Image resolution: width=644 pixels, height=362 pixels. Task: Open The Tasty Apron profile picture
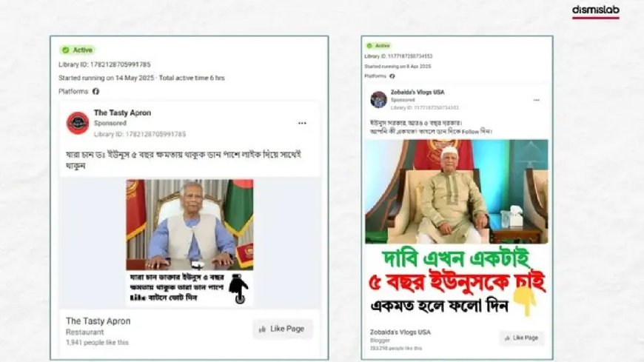point(78,123)
